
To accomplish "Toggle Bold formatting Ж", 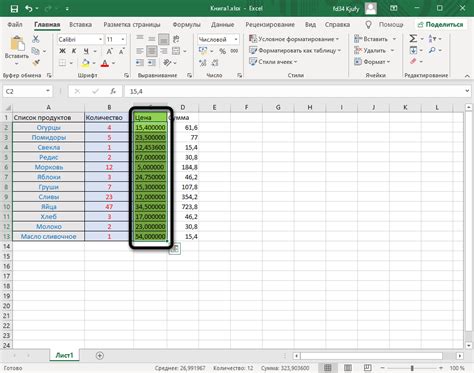I will point(62,51).
